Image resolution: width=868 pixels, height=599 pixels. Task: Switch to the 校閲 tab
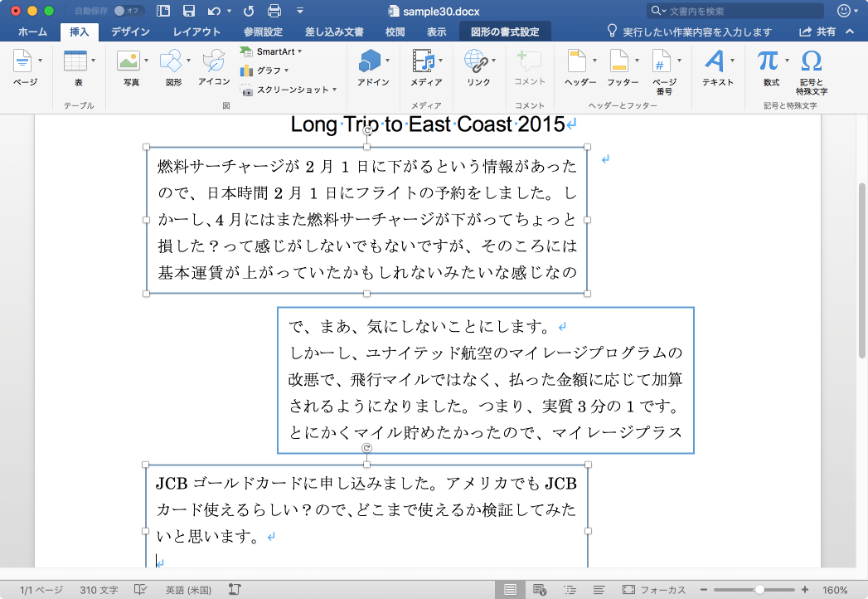click(395, 32)
